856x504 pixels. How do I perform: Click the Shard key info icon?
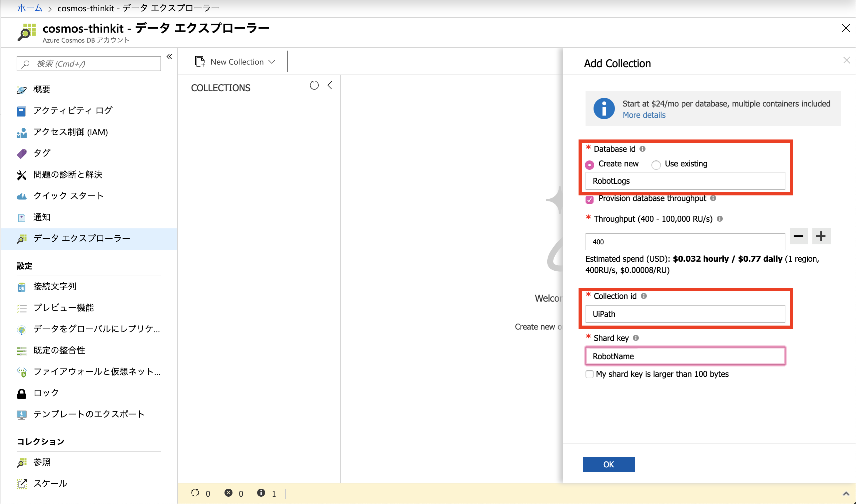(x=636, y=338)
